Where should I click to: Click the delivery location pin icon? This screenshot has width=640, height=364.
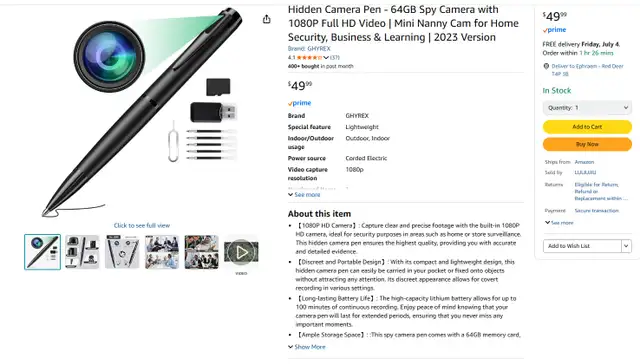pos(546,66)
